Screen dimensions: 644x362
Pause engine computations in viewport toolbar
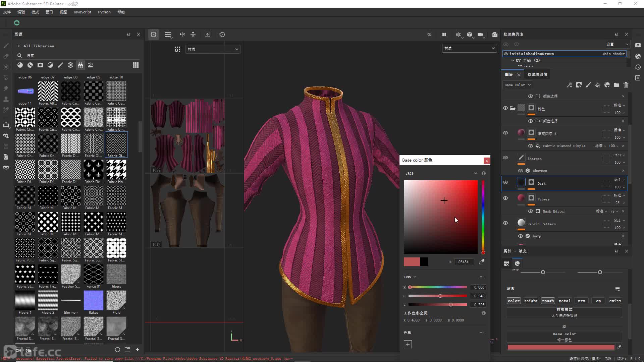tap(444, 35)
